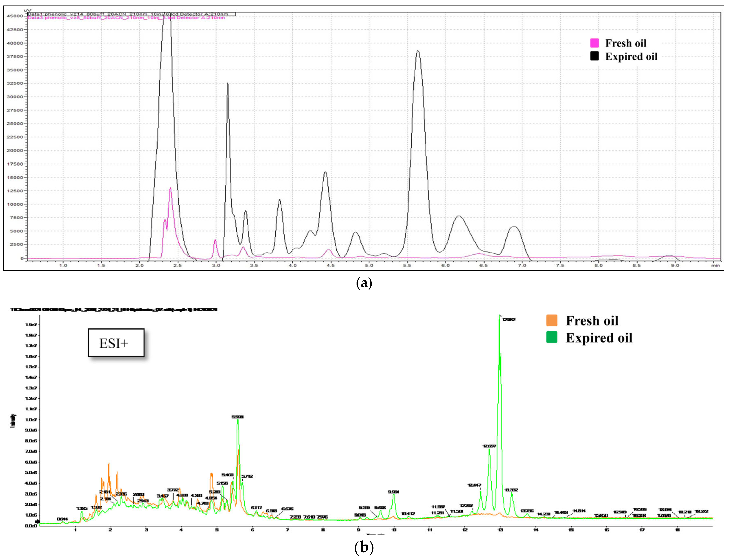This screenshot has height=560, width=729.
Task: Click the 9.991 peak label
Action: coord(393,492)
